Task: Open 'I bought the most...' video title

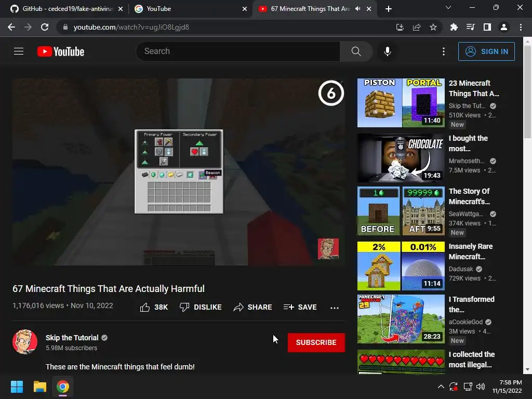Action: 468,143
